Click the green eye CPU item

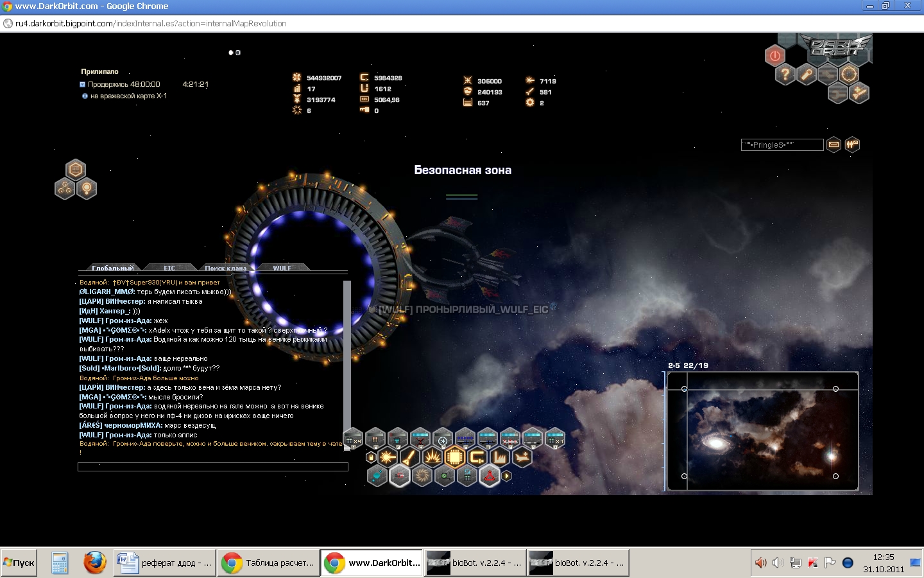pyautogui.click(x=445, y=476)
